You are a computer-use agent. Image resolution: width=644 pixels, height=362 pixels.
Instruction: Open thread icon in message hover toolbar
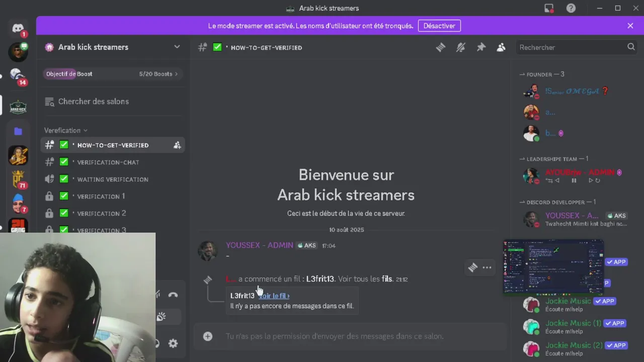(472, 267)
